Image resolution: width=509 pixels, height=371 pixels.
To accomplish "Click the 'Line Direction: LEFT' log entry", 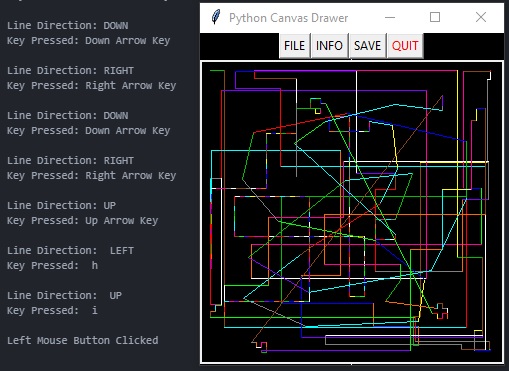I will [x=70, y=250].
